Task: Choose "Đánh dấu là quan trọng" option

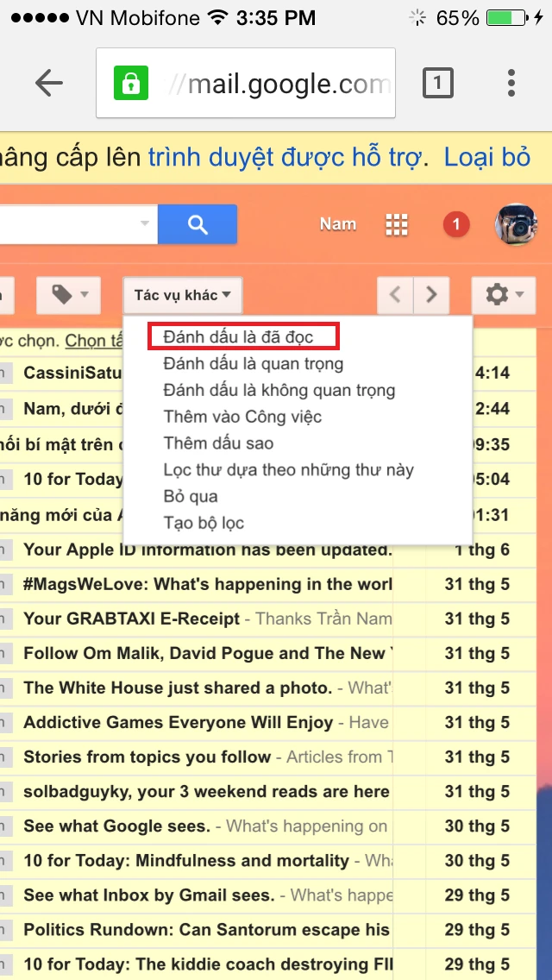Action: 254,364
